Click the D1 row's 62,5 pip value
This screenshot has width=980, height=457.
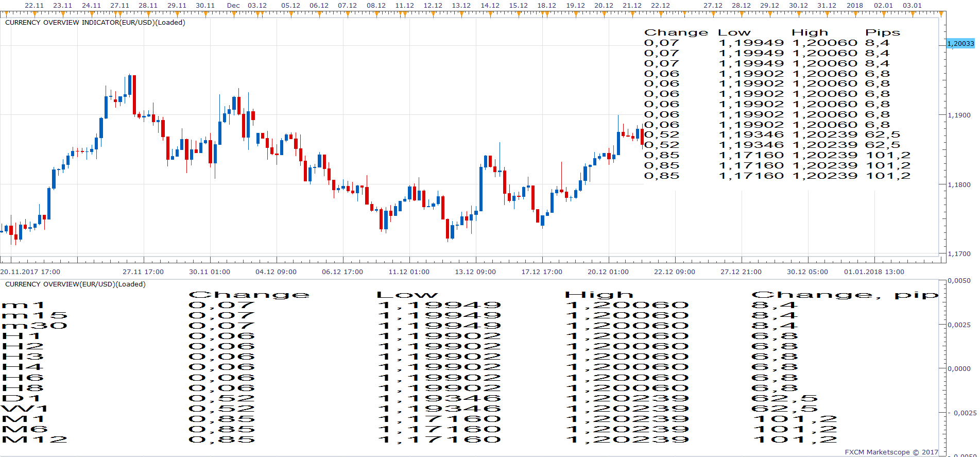pyautogui.click(x=785, y=398)
